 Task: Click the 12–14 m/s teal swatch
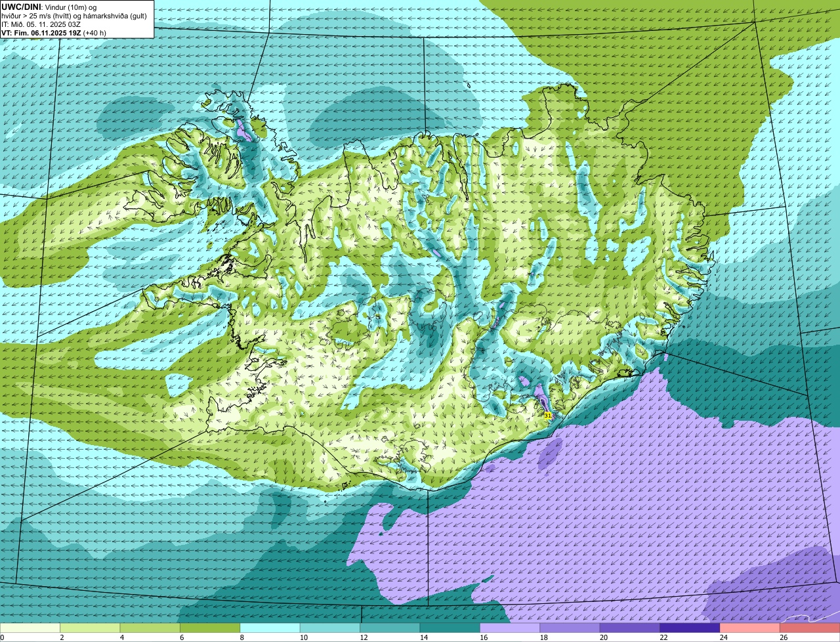click(x=390, y=628)
